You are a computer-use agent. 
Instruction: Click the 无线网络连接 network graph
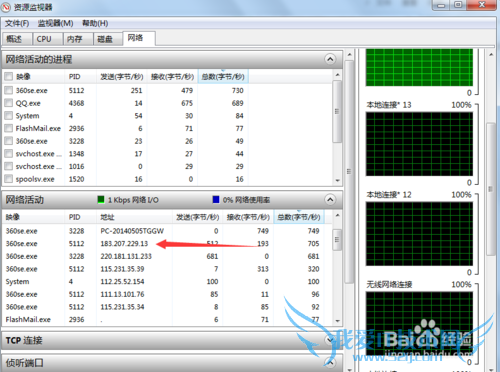(419, 323)
